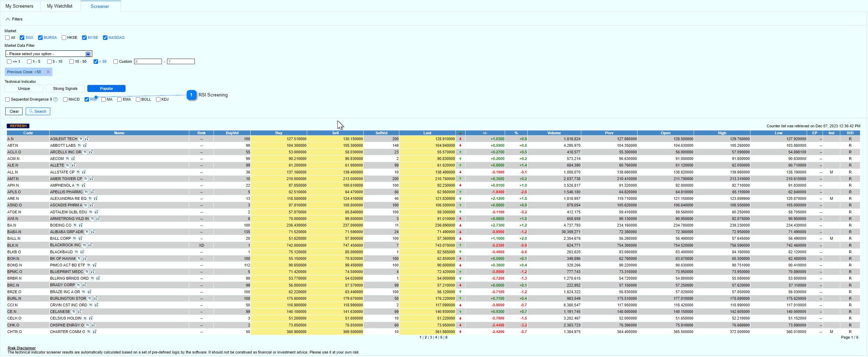Open TI icon beside BK OF HAWAII
Screen dimensions: 868x357
[79, 258]
